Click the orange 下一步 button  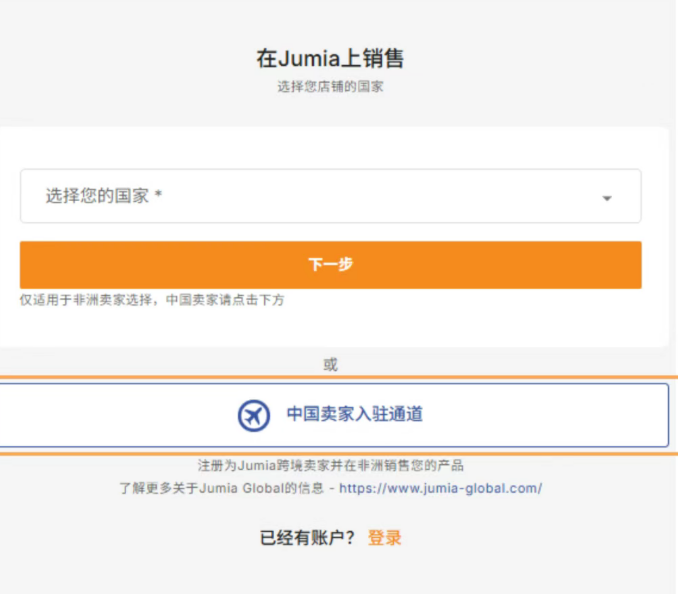pos(330,265)
